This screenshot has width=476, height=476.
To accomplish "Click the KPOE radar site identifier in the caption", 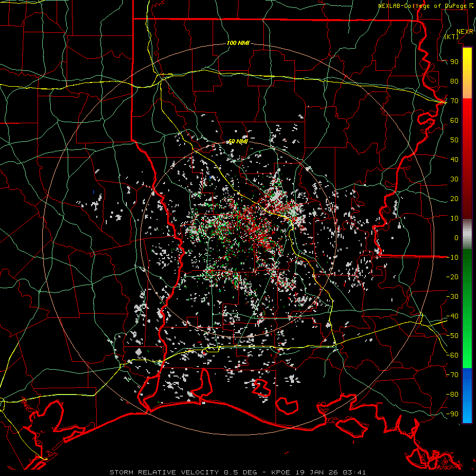I will click(x=281, y=472).
